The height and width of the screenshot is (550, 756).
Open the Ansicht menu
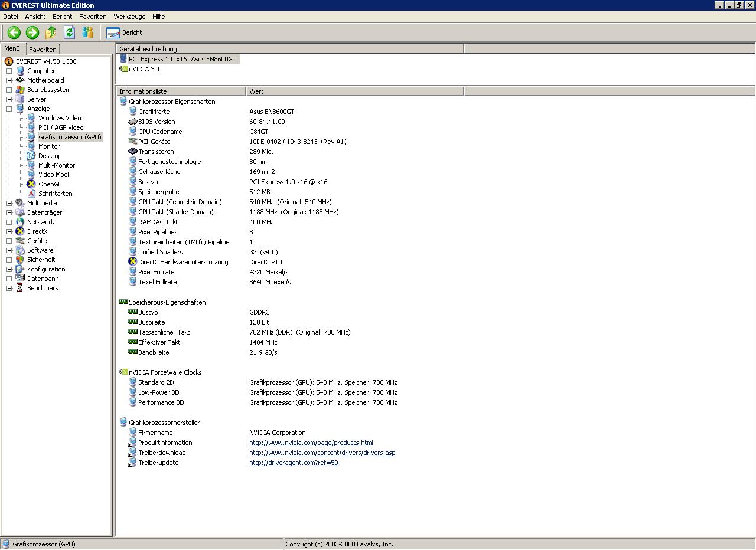click(35, 17)
